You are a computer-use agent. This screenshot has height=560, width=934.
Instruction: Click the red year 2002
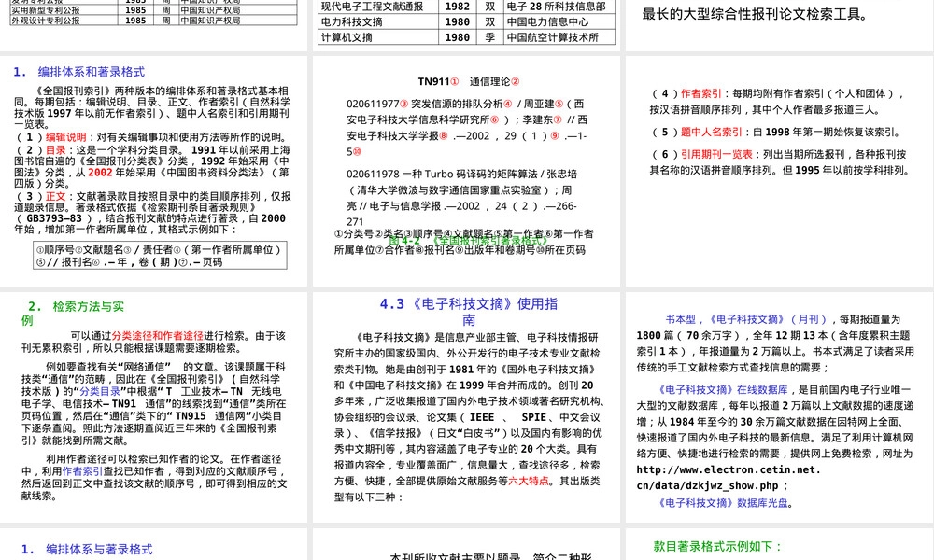[100, 172]
